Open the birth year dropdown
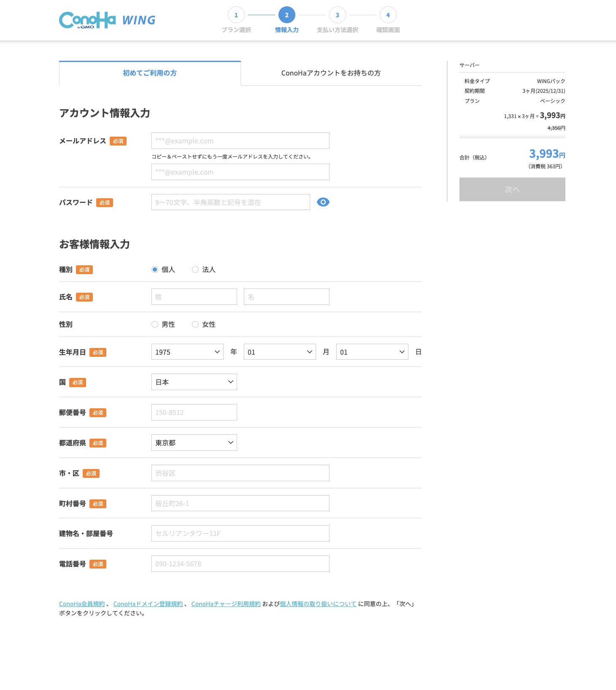 (x=187, y=352)
